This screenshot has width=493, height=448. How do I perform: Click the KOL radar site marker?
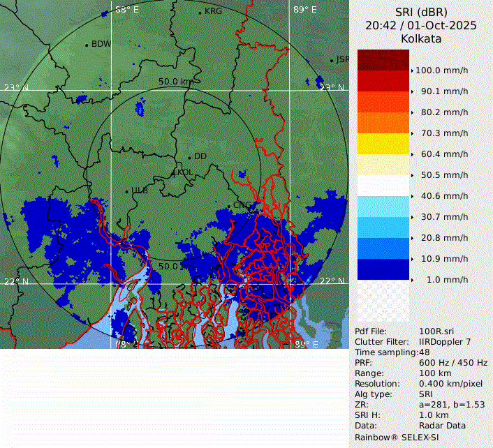click(x=175, y=172)
